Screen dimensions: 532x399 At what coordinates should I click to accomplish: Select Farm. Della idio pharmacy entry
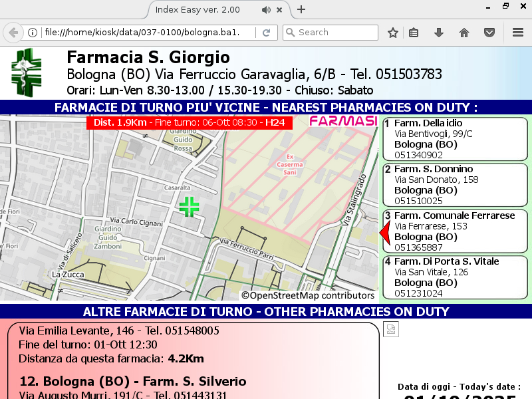(x=455, y=139)
